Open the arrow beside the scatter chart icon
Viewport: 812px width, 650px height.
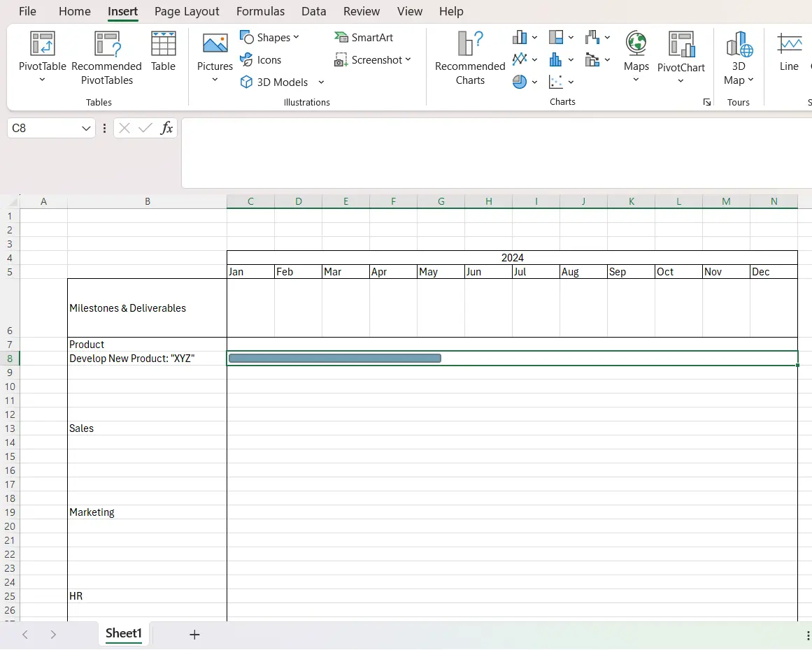pos(571,82)
